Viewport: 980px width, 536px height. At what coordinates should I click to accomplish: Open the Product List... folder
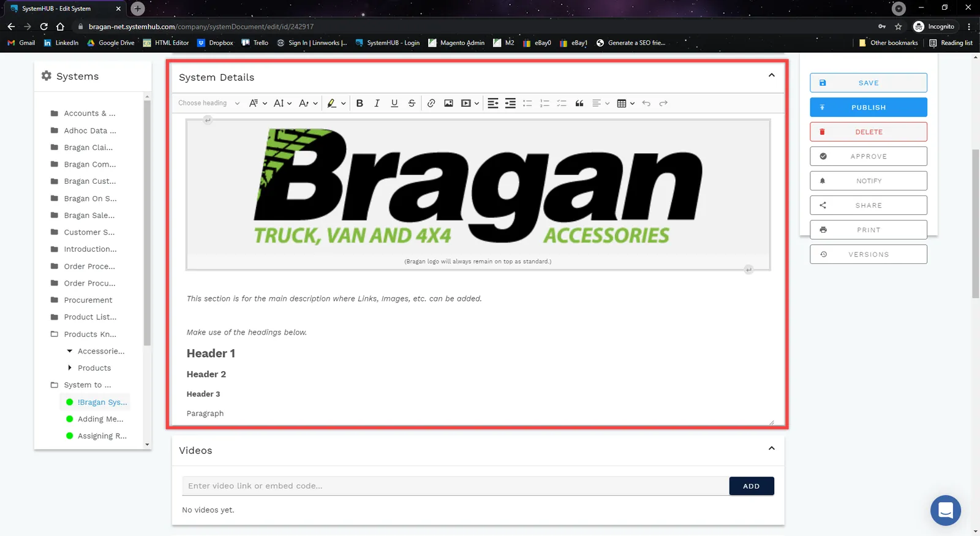click(x=83, y=317)
